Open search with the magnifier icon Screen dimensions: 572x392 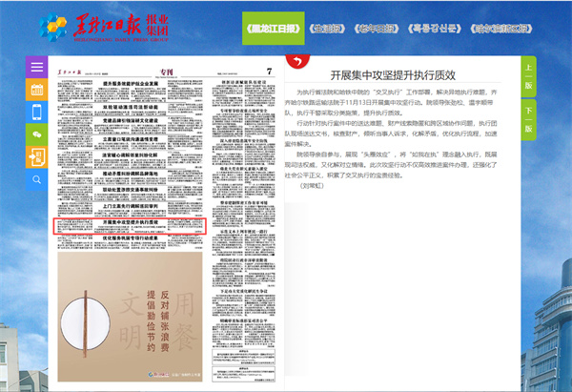(x=37, y=180)
